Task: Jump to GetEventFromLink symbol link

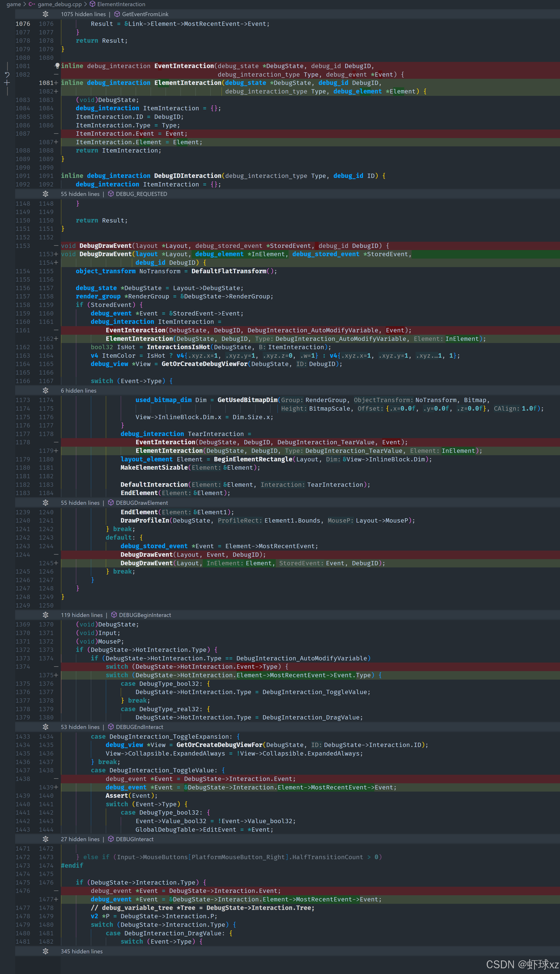Action: click(x=145, y=14)
